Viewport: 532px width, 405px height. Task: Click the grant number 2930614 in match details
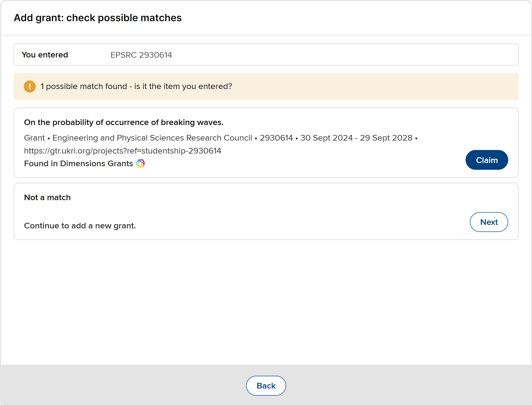pyautogui.click(x=276, y=138)
